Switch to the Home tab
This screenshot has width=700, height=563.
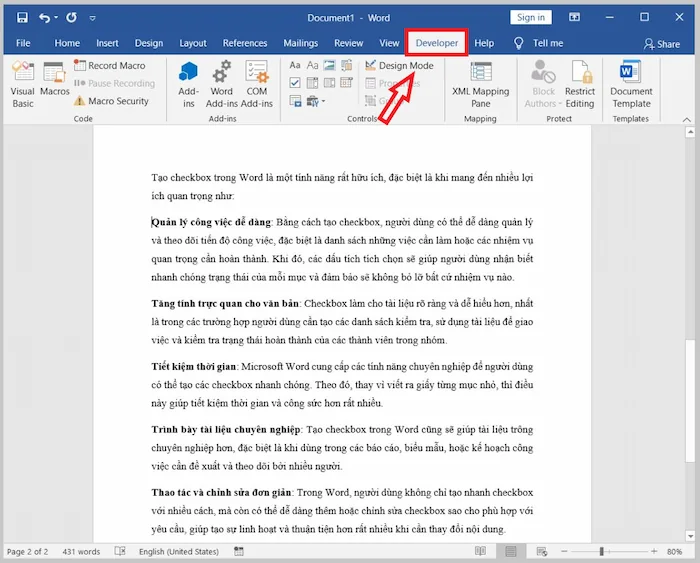tap(67, 43)
